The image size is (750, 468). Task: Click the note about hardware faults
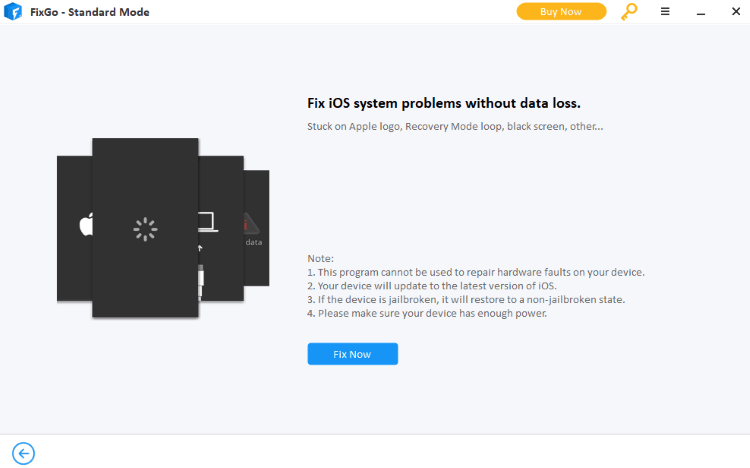pyautogui.click(x=476, y=272)
